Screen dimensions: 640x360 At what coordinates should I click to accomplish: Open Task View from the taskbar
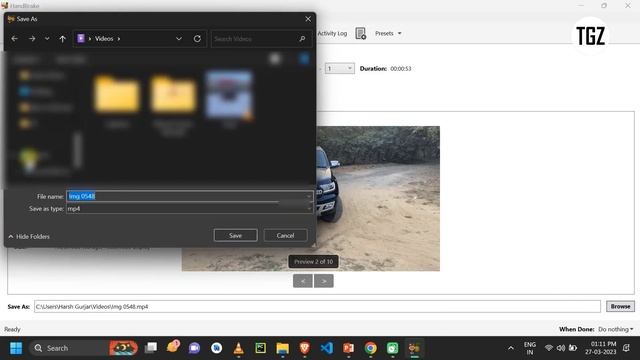(x=151, y=348)
